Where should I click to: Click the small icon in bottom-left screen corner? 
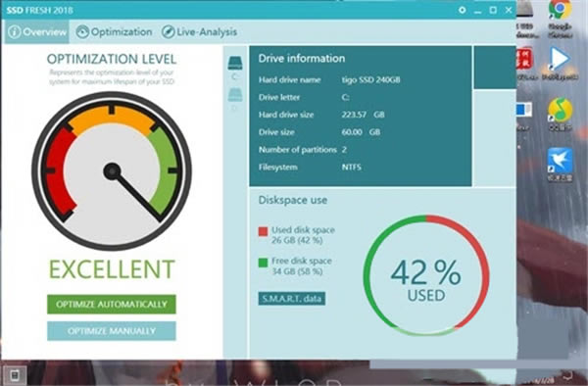click(15, 374)
